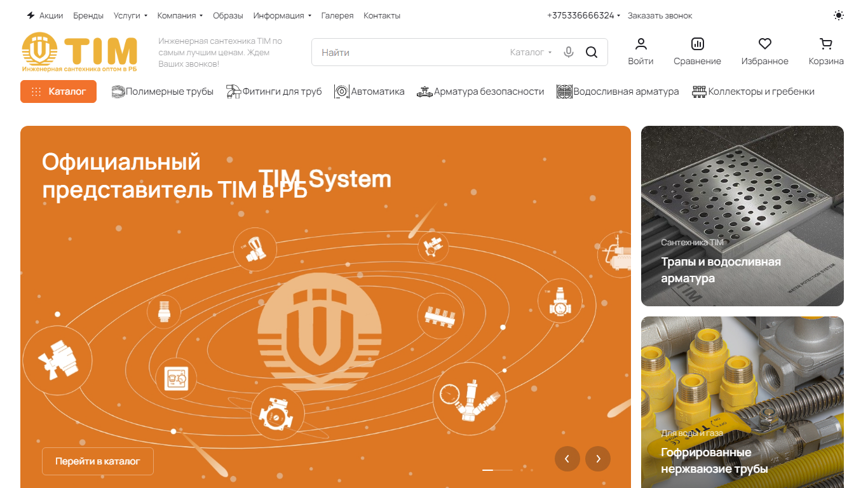
Task: Click the previous slide arrow on the banner
Action: click(x=567, y=459)
